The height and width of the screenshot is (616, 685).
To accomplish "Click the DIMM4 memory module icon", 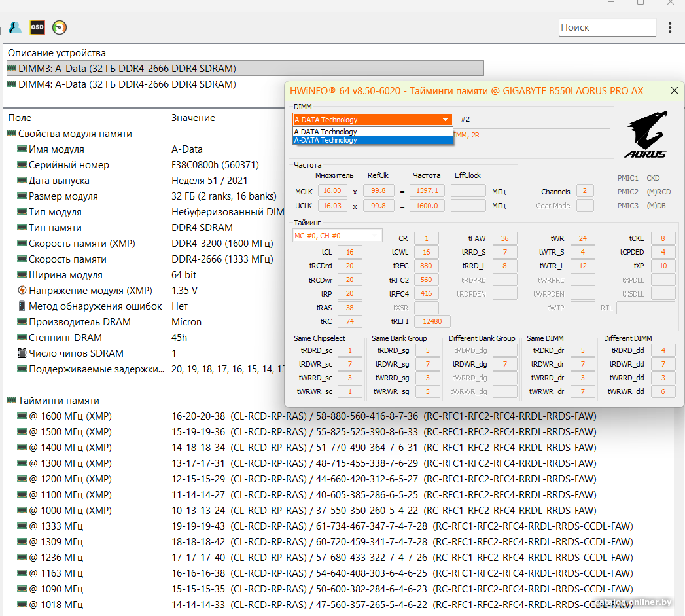I will tap(12, 84).
